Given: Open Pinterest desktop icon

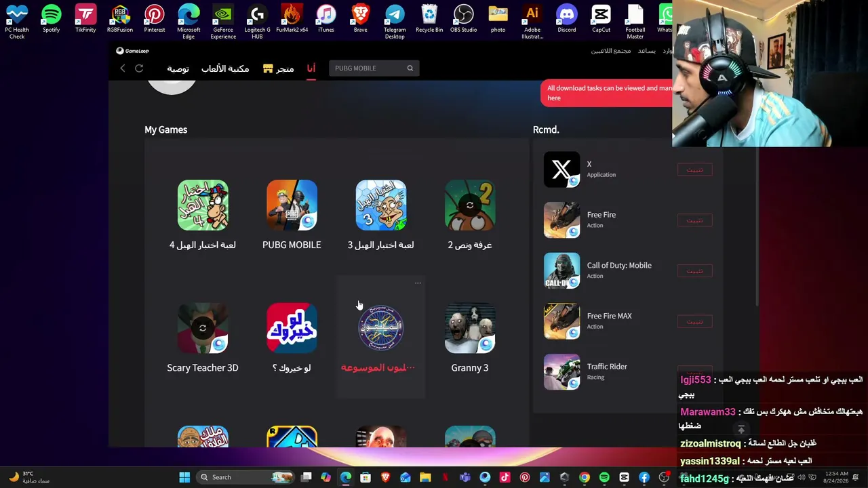Looking at the screenshot, I should pyautogui.click(x=154, y=19).
